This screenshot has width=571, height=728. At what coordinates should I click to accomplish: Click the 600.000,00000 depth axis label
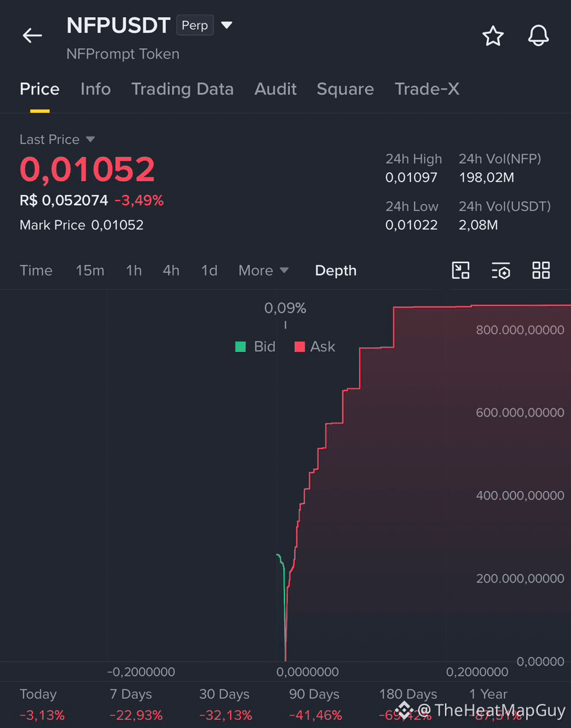point(520,413)
